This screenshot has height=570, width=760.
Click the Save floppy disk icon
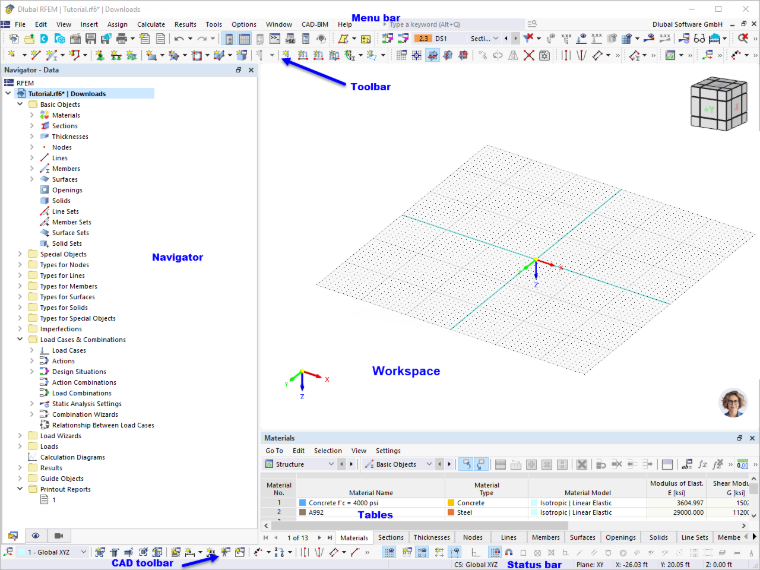tap(91, 39)
